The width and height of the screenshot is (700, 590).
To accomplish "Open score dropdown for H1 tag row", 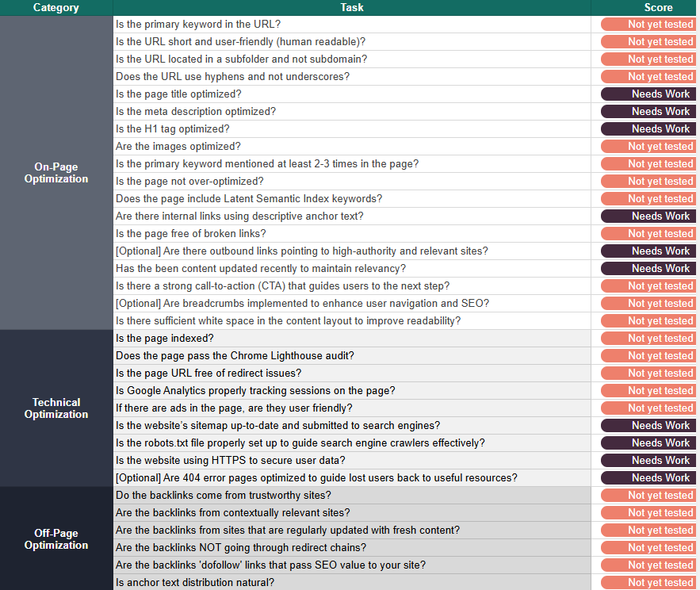I will tap(648, 129).
